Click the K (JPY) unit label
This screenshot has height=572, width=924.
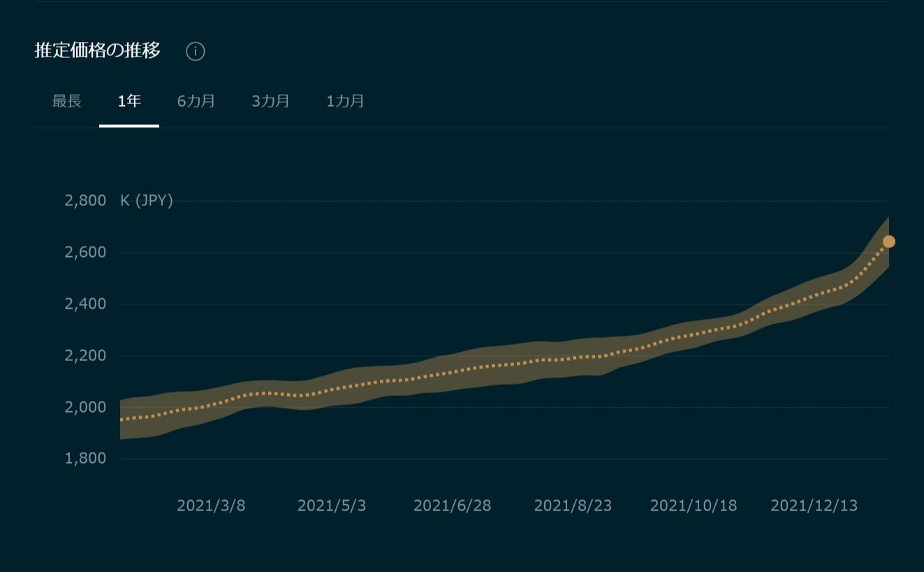[x=147, y=201]
